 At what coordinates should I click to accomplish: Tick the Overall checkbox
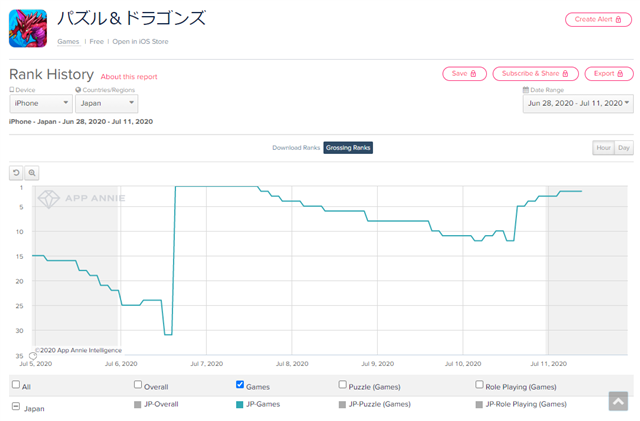(x=138, y=385)
